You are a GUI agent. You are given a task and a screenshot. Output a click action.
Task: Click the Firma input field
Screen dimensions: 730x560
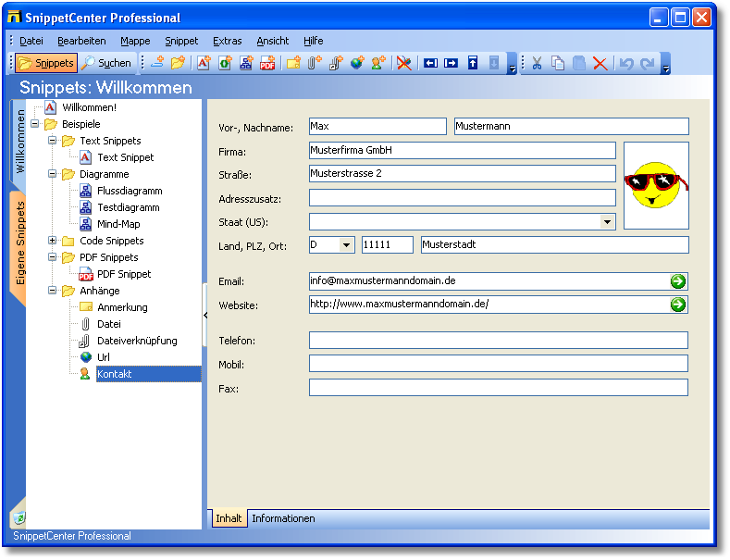pos(463,150)
